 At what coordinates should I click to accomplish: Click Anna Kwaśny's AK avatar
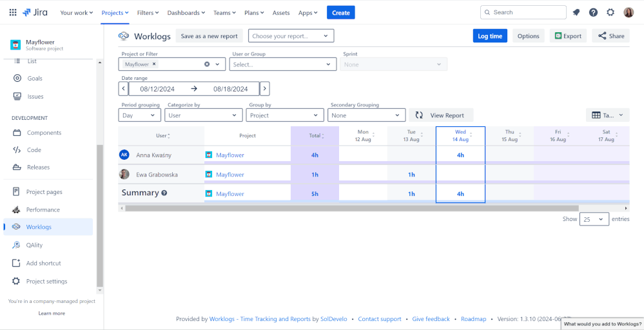pos(124,155)
